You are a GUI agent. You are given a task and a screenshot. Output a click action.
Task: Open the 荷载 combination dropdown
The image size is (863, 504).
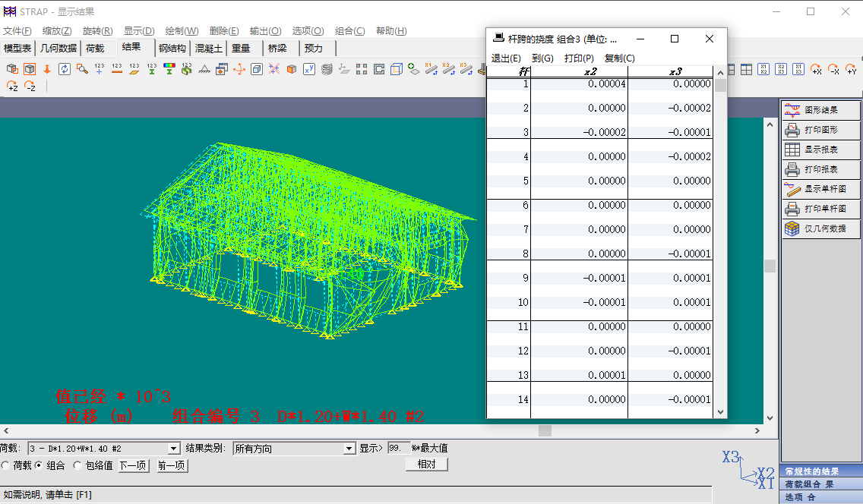[173, 449]
